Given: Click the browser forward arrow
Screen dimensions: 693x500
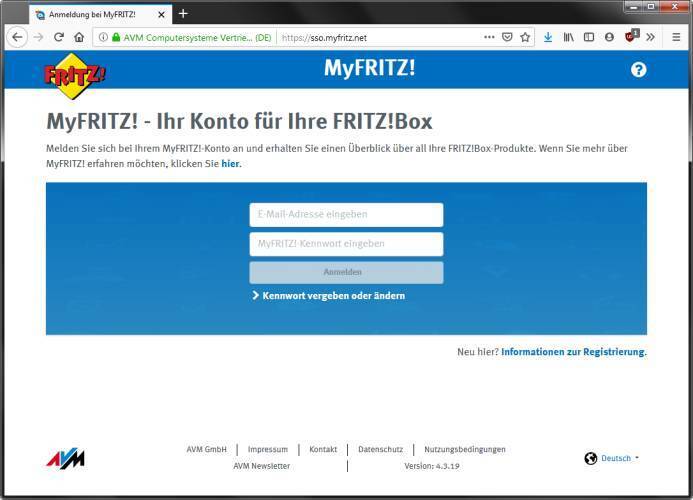Looking at the screenshot, I should (38, 37).
